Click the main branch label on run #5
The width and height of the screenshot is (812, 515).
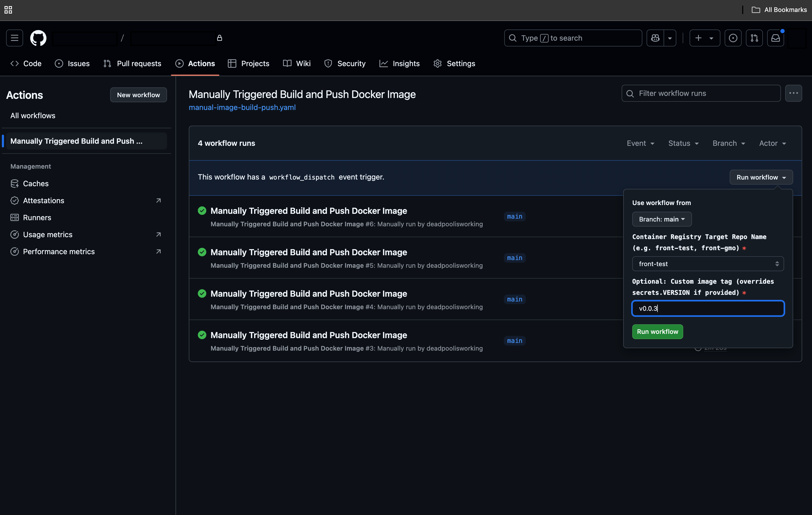pos(515,258)
